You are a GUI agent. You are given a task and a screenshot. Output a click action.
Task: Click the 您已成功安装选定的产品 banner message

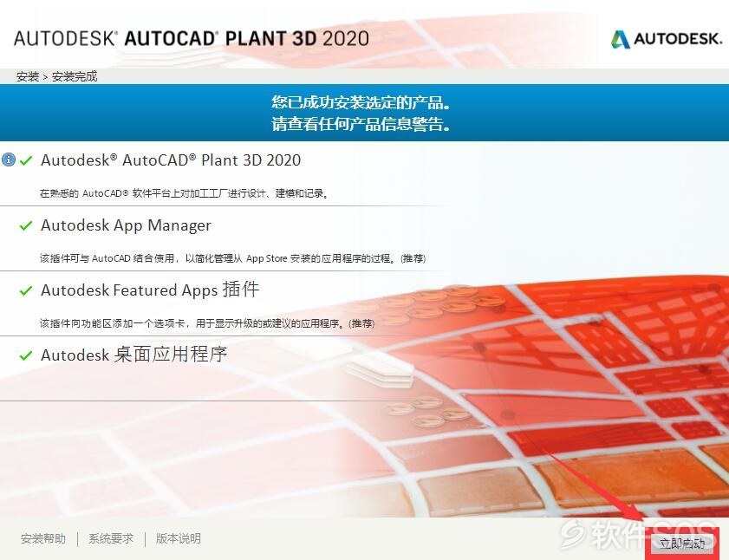tap(361, 102)
